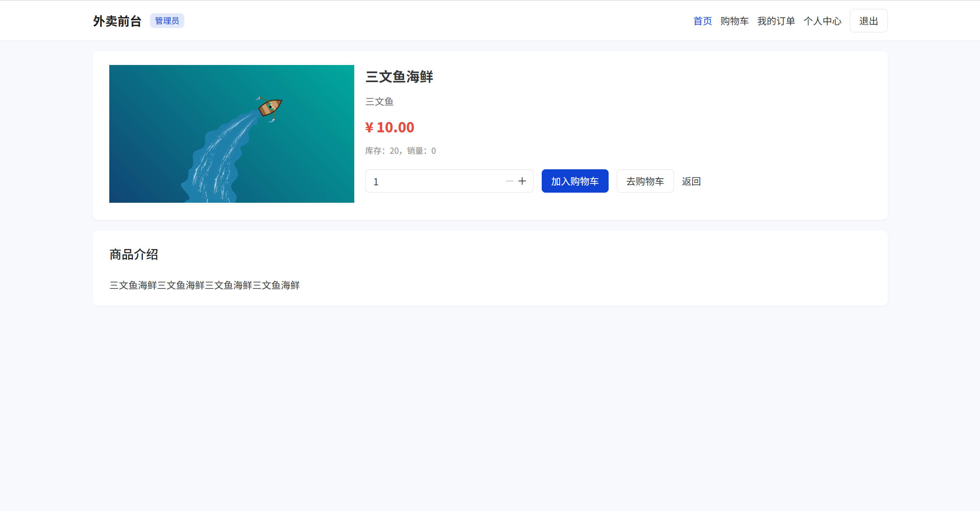Click the 外卖前台 site title
980x511 pixels.
pos(117,21)
